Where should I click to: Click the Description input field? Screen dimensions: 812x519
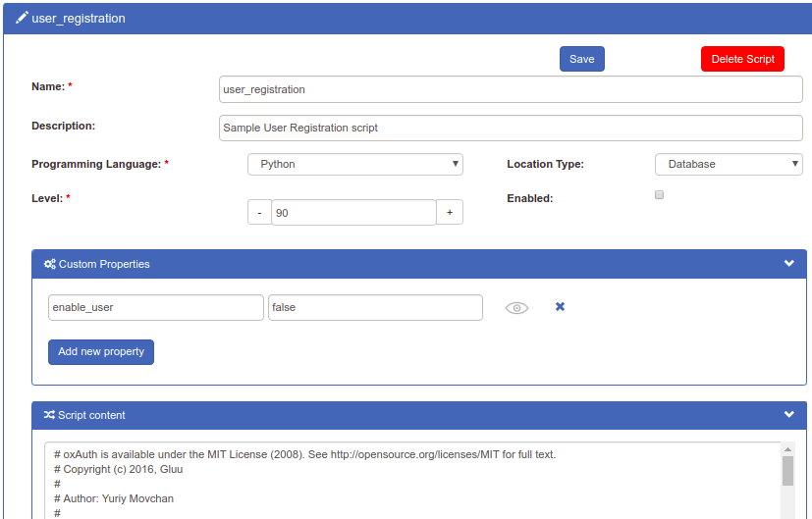(511, 128)
